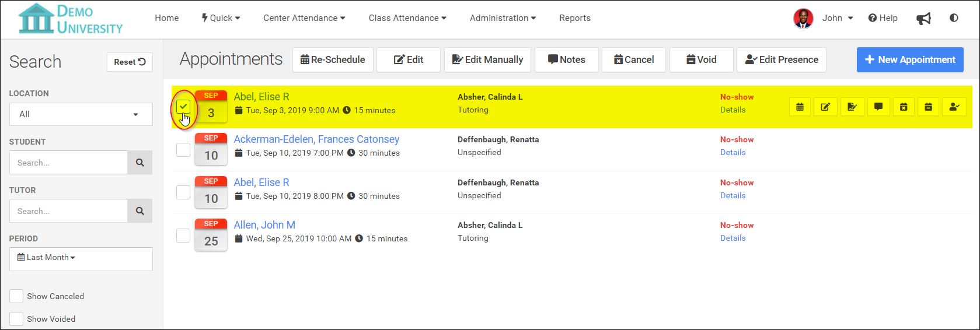Click the New Appointment button
This screenshot has width=980, height=330.
909,59
